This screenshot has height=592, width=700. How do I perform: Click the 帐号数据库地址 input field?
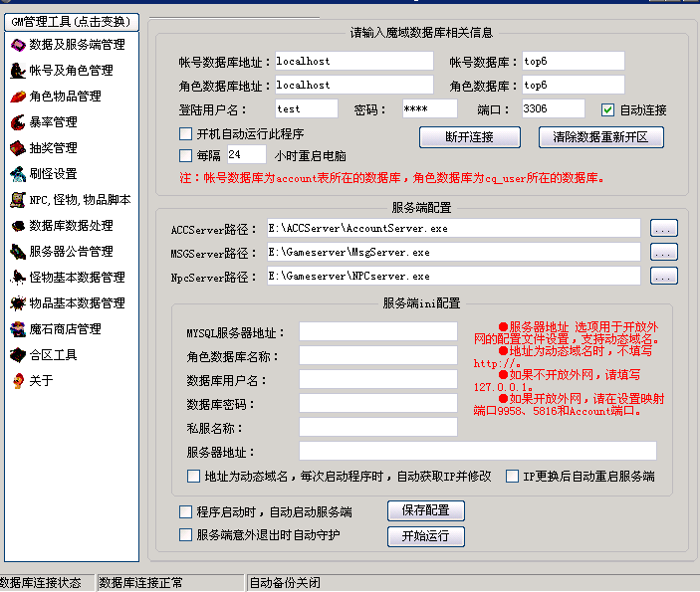[x=354, y=61]
